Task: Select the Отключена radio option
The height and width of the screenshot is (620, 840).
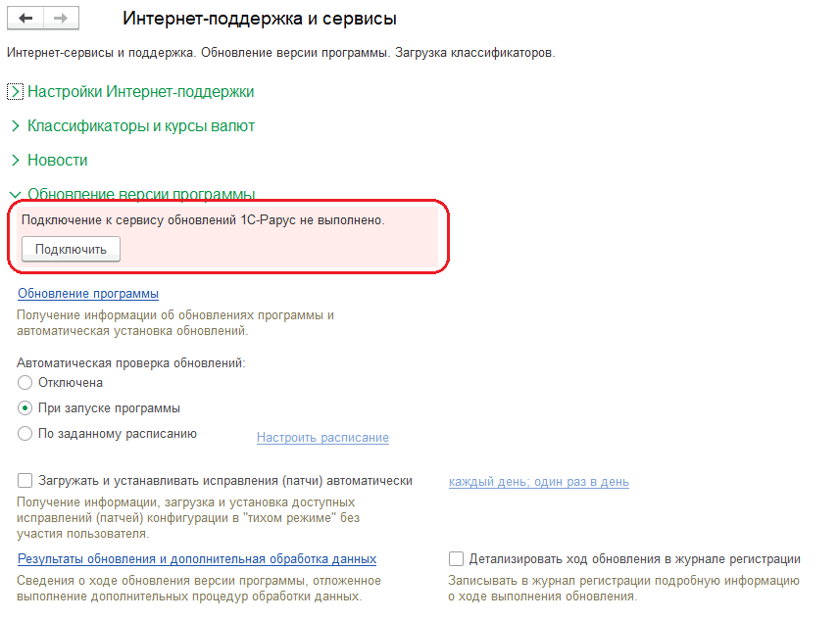Action: point(25,383)
